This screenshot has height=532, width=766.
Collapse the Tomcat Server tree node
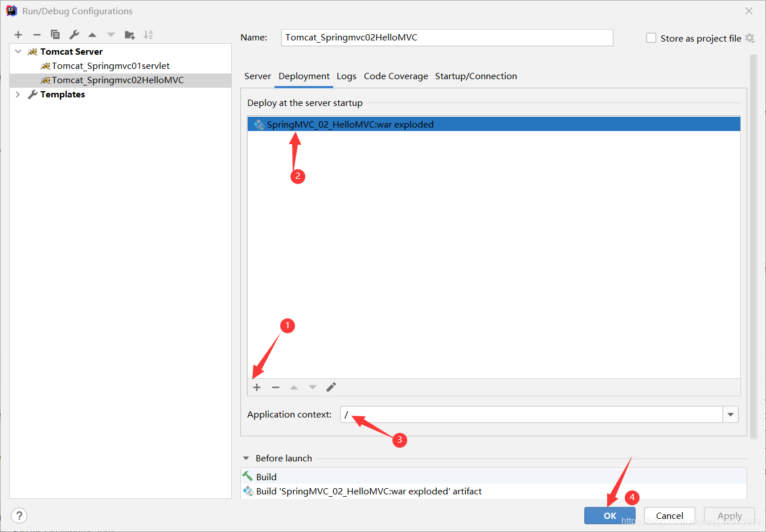point(18,51)
